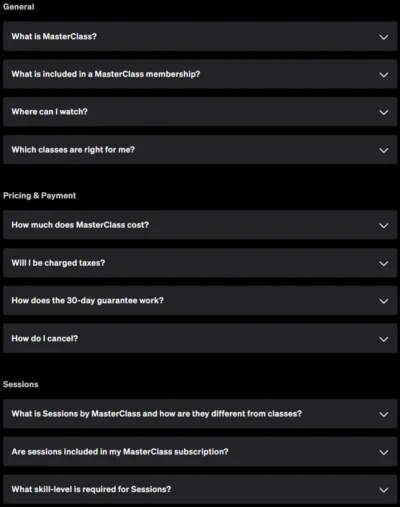Click the chevron next to "Where can I watch?"
Viewport: 400px width, 507px height.
coord(384,112)
